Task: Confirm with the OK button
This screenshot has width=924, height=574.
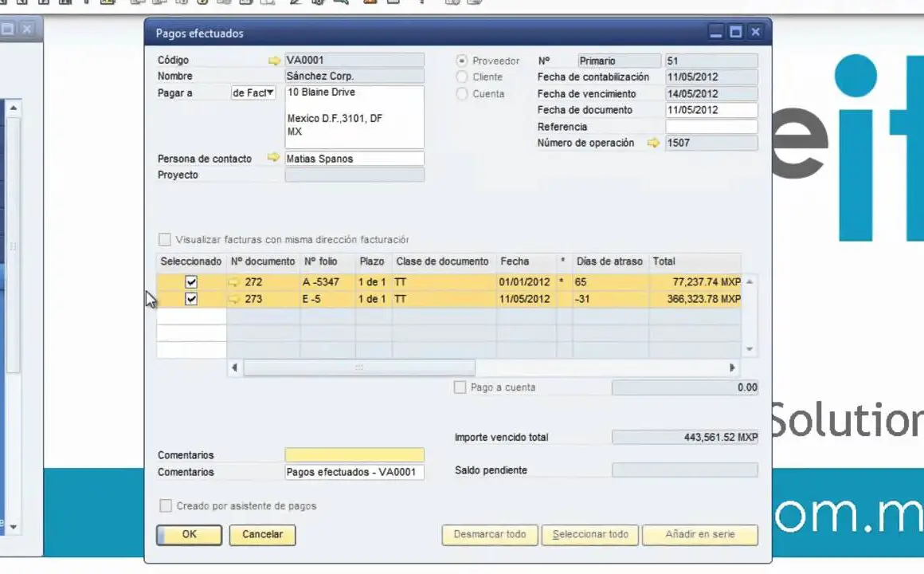Action: coord(189,534)
